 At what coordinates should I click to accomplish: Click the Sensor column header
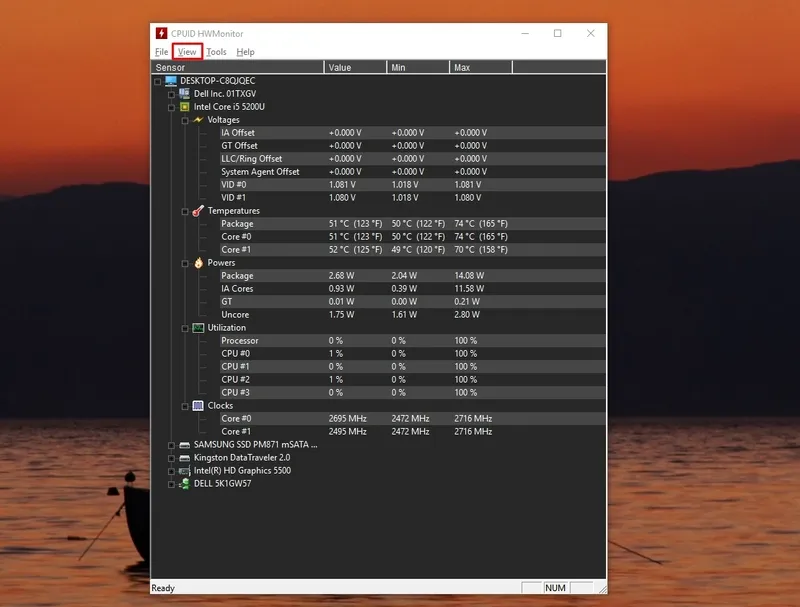coord(238,67)
